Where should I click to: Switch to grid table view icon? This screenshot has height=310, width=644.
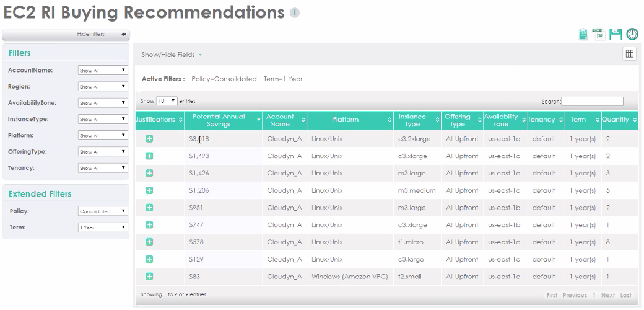(x=629, y=54)
